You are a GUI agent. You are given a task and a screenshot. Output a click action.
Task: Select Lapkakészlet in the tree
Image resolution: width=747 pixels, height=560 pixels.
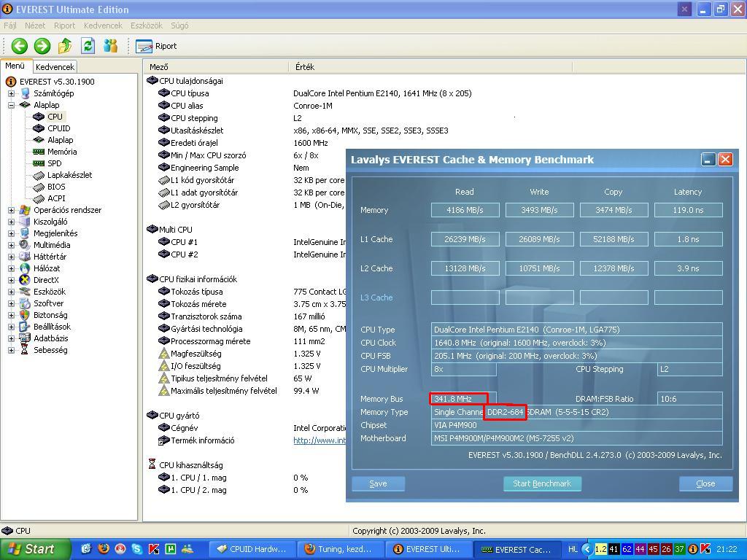point(69,175)
